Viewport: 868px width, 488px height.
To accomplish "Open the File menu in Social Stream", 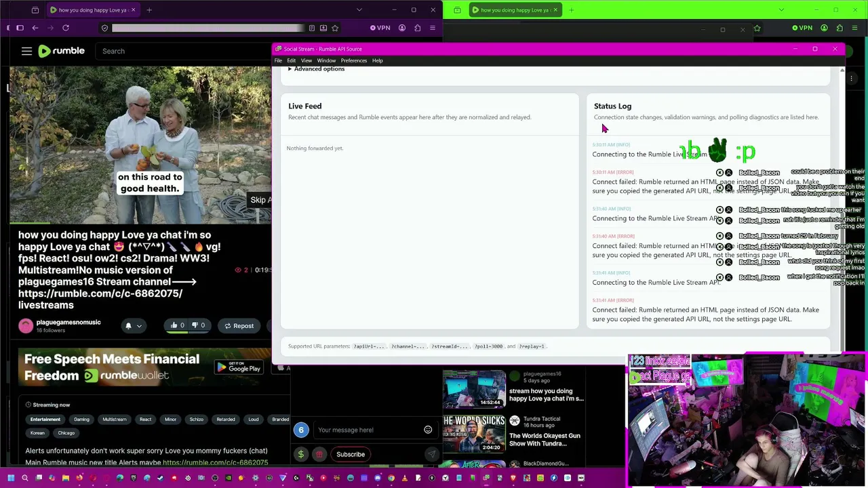I will click(x=278, y=60).
